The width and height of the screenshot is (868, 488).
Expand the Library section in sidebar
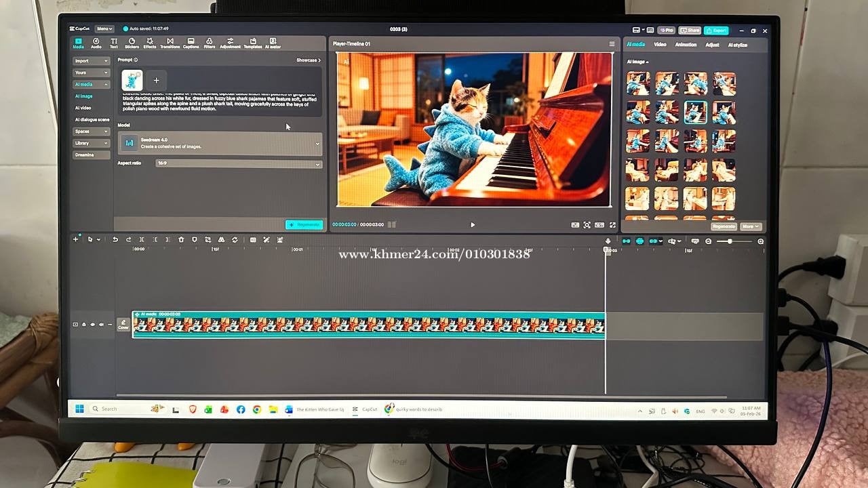coord(91,143)
